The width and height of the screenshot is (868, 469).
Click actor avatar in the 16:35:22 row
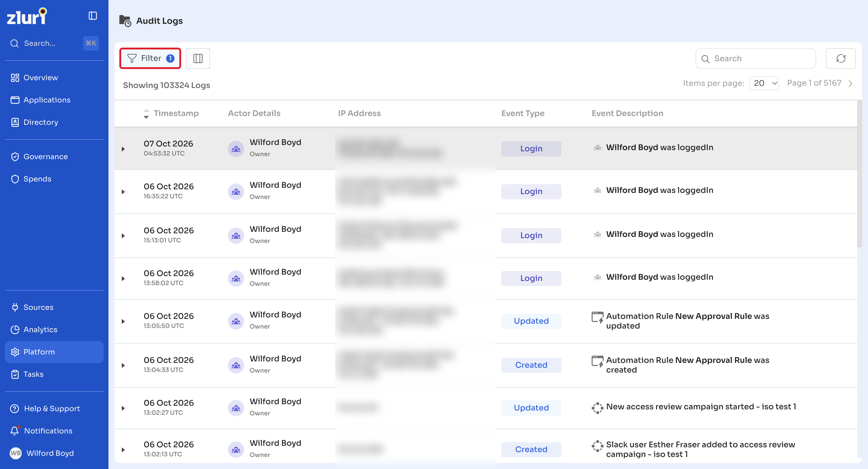point(236,191)
